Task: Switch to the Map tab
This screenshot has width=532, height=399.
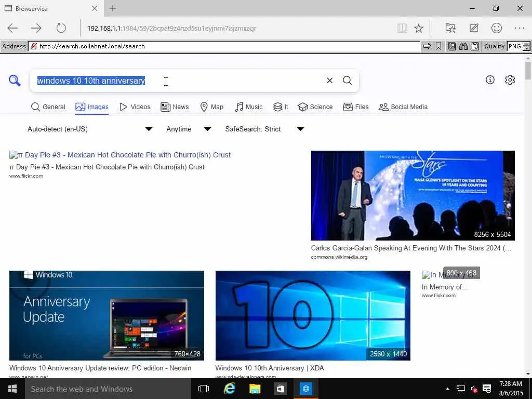Action: click(x=211, y=107)
